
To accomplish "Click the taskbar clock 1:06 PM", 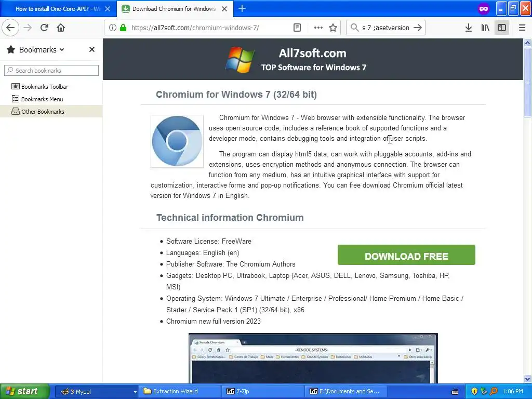I will pos(513,392).
